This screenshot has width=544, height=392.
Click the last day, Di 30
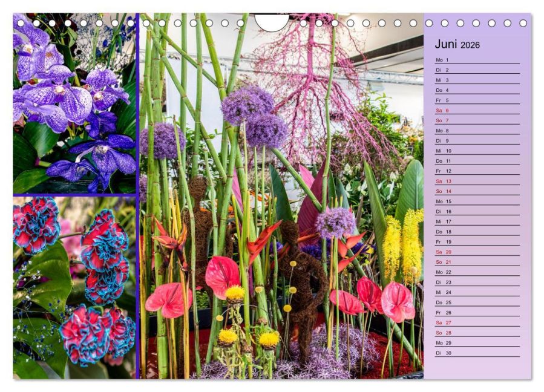[x=477, y=353]
